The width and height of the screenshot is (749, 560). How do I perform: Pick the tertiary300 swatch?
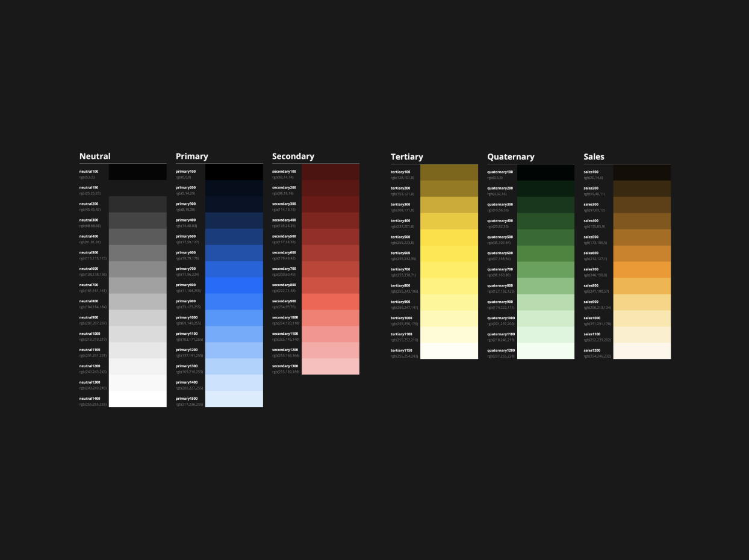pyautogui.click(x=449, y=205)
